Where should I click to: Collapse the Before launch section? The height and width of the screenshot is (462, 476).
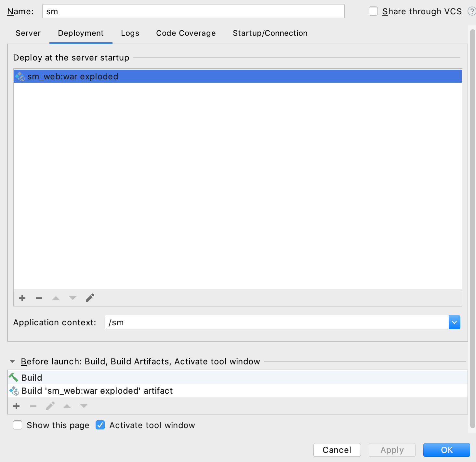13,361
